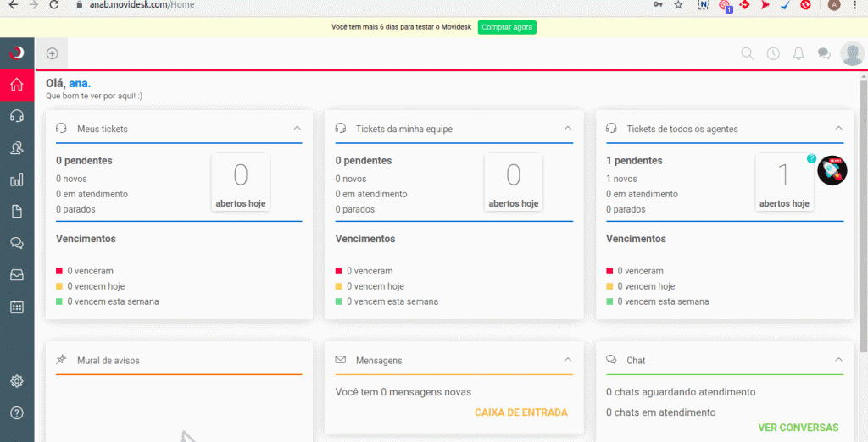Collapse the Tickets de todos os agentes panel
The height and width of the screenshot is (442, 868).
838,129
